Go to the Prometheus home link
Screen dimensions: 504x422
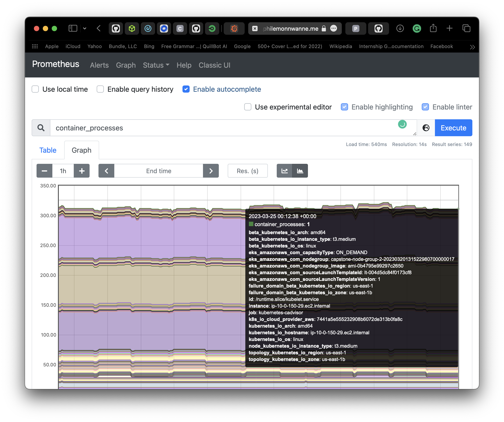(56, 64)
